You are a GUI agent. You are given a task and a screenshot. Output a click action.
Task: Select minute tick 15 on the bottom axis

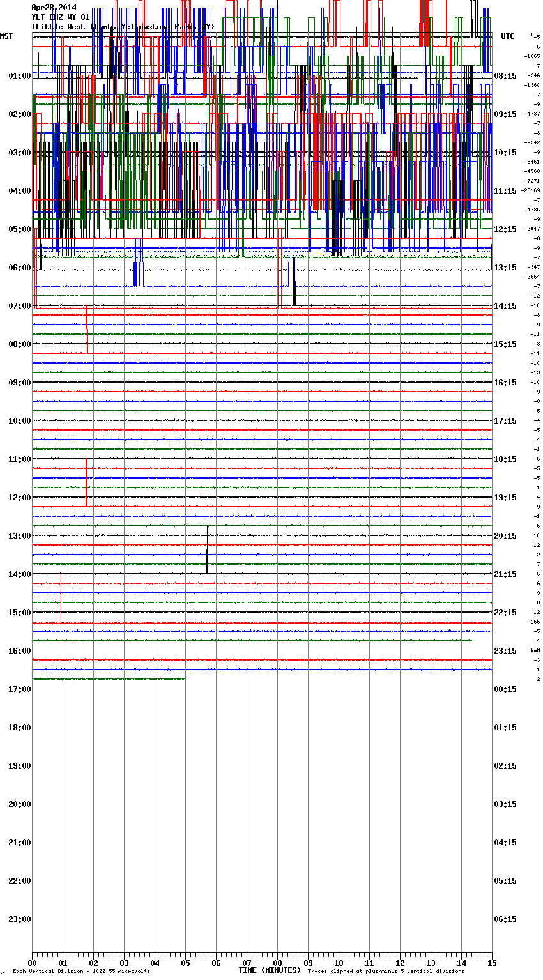[x=492, y=963]
